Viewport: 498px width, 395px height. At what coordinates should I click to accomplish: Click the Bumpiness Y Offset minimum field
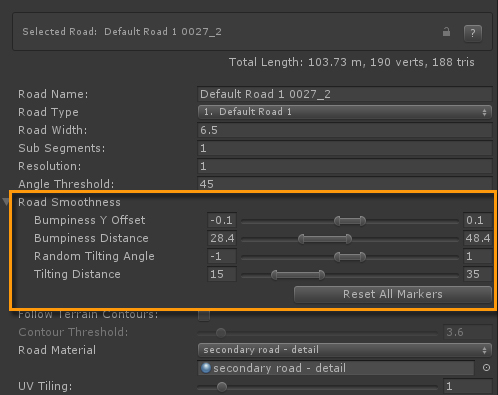(222, 220)
